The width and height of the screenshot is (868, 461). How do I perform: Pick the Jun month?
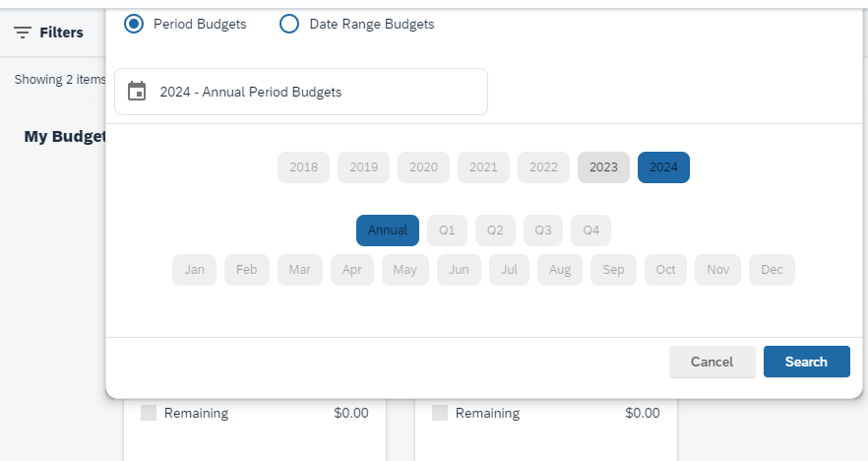tap(459, 270)
